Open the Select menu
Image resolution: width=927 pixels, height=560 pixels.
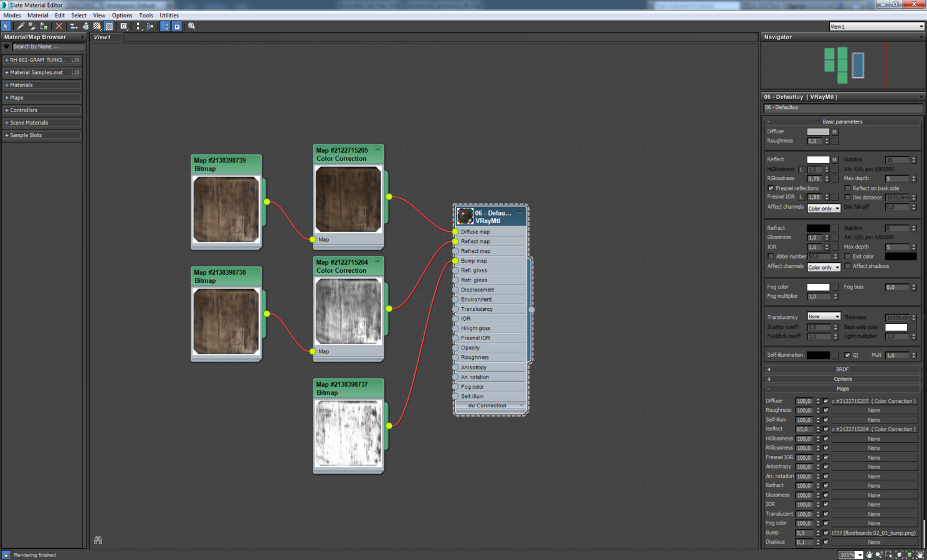click(78, 16)
